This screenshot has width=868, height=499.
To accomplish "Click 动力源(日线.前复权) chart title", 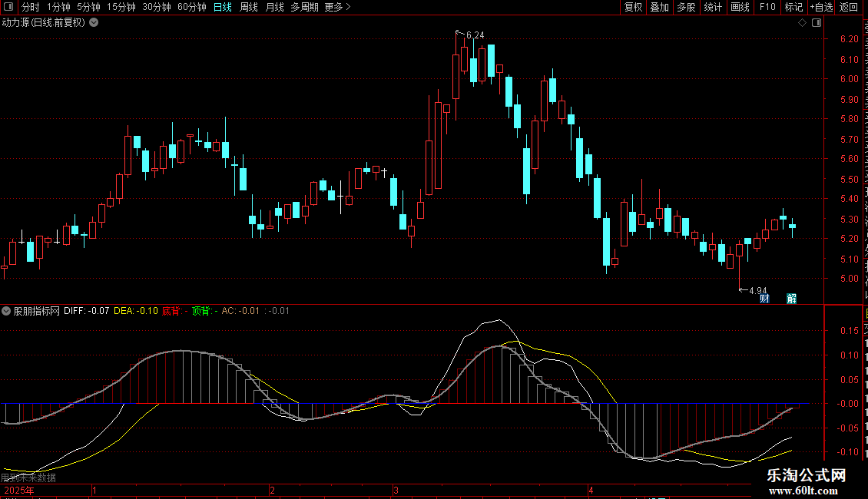I will pyautogui.click(x=44, y=22).
